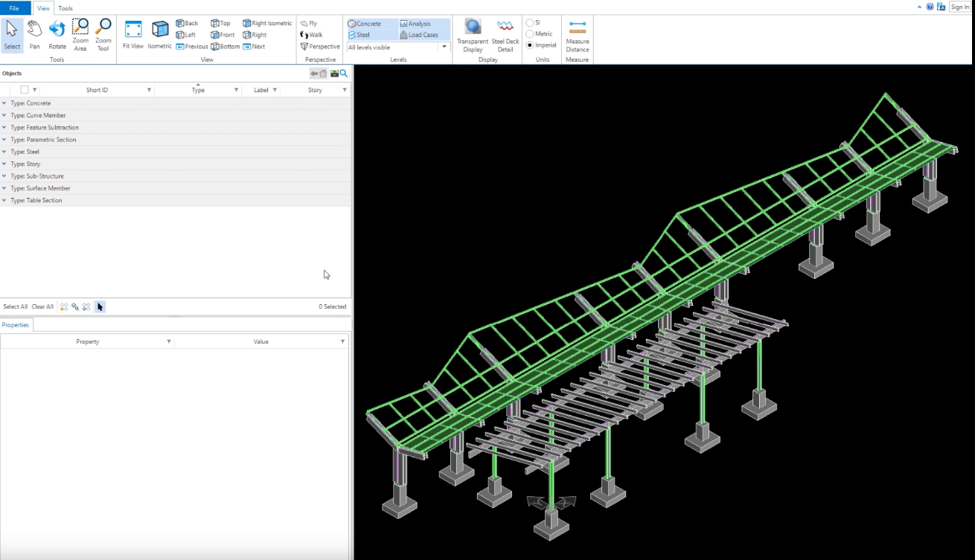Screen dimensions: 975x560
Task: Switch to the Tools ribbon tab
Action: pyautogui.click(x=65, y=8)
